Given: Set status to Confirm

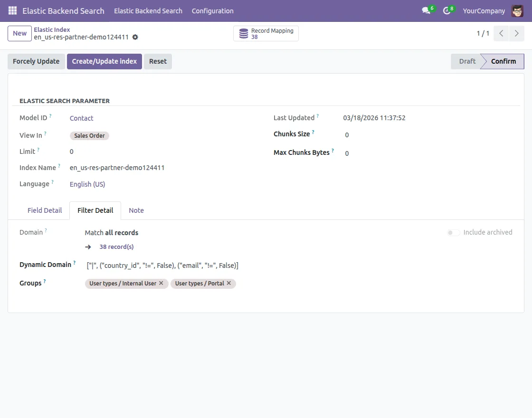Looking at the screenshot, I should (503, 61).
